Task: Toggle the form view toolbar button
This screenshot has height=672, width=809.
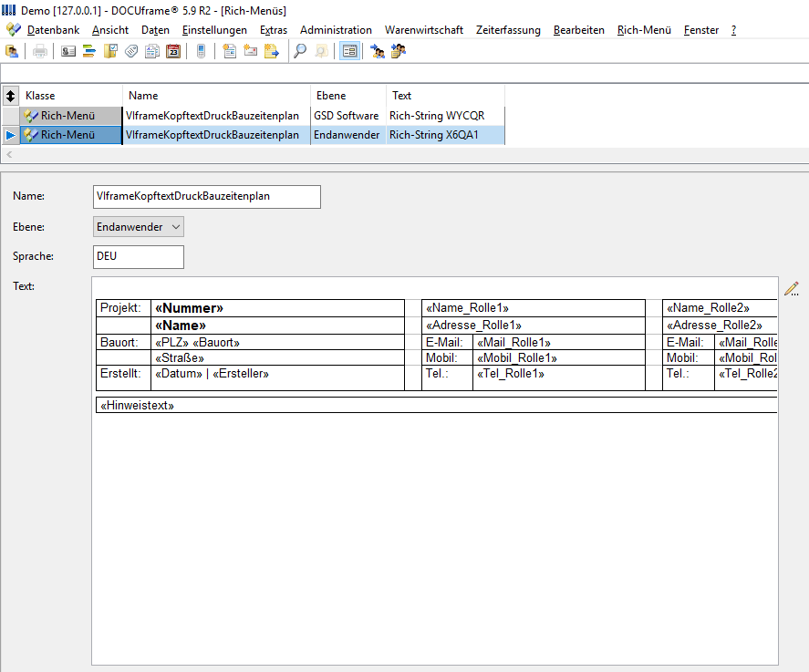Action: (349, 51)
